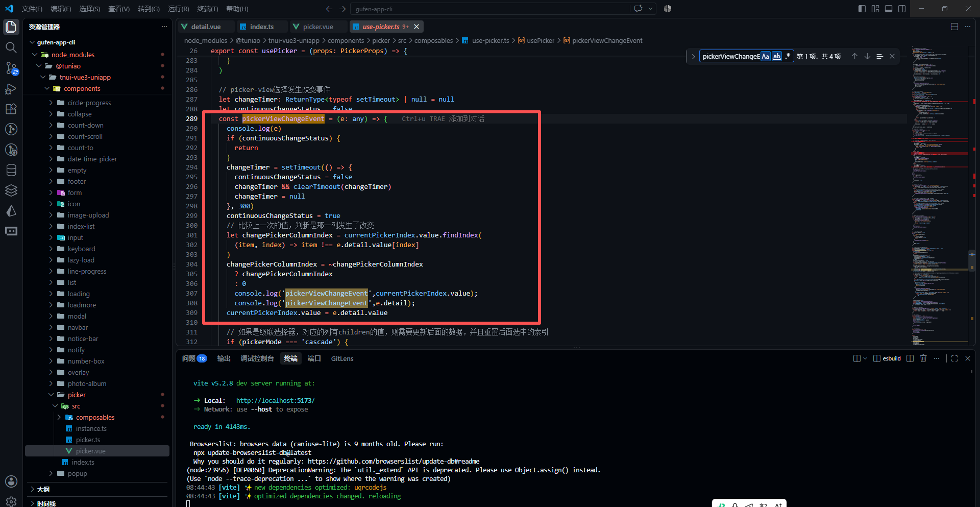Switch to the GitLens panel tab
The width and height of the screenshot is (980, 507).
coord(342,358)
